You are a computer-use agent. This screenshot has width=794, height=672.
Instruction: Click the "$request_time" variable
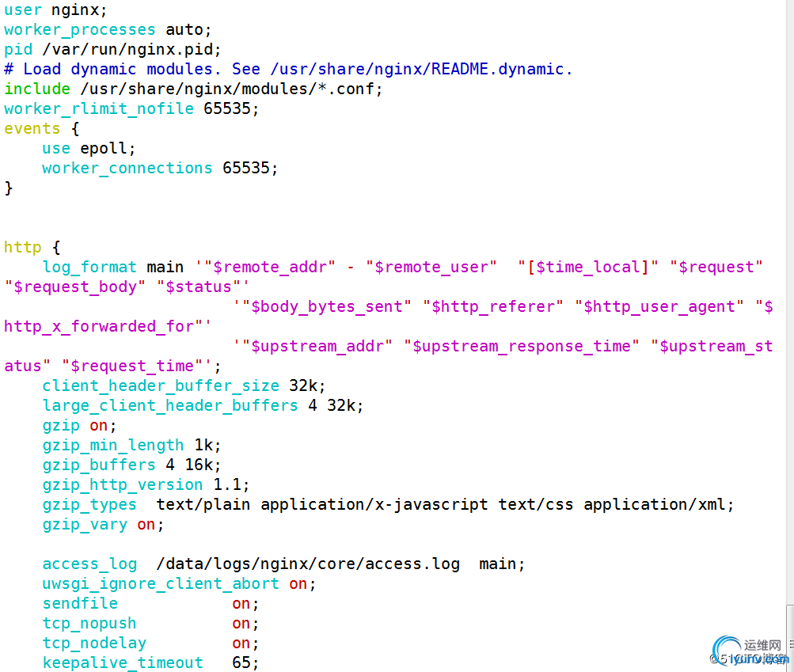pos(132,366)
